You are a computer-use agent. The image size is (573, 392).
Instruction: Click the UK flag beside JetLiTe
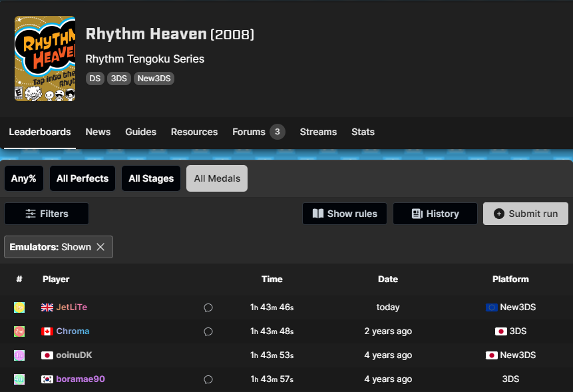(47, 307)
